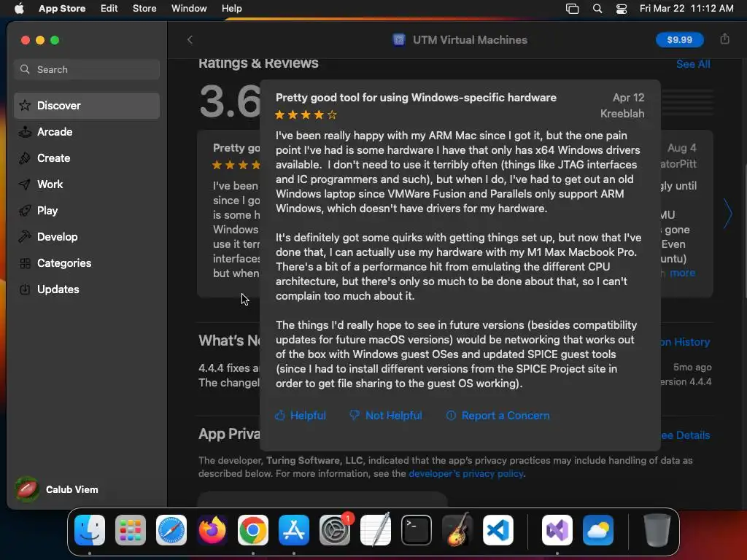Open the Categories section
The width and height of the screenshot is (747, 560).
pos(87,262)
